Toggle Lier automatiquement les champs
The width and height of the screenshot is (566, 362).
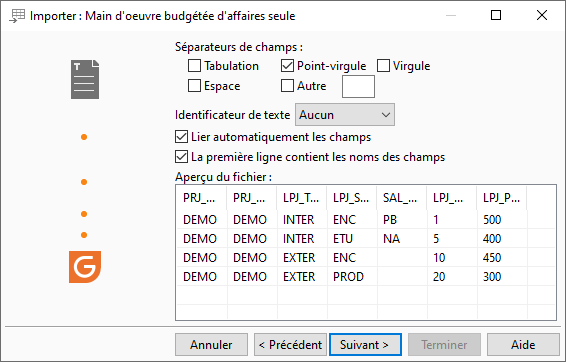click(x=181, y=137)
